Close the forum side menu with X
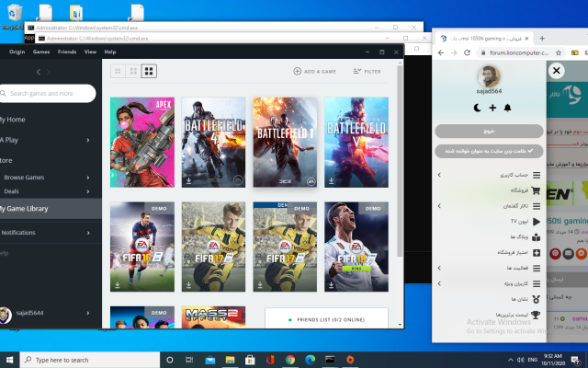The width and height of the screenshot is (588, 368). pos(557,70)
